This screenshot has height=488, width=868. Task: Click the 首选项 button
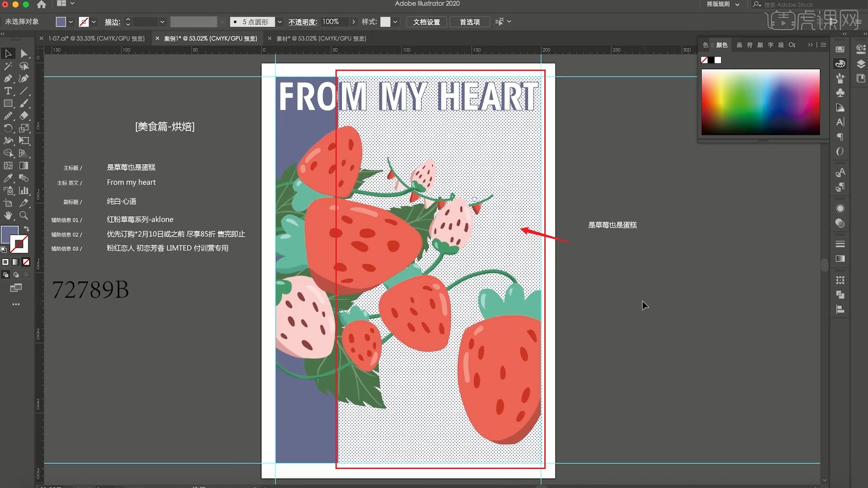(470, 22)
